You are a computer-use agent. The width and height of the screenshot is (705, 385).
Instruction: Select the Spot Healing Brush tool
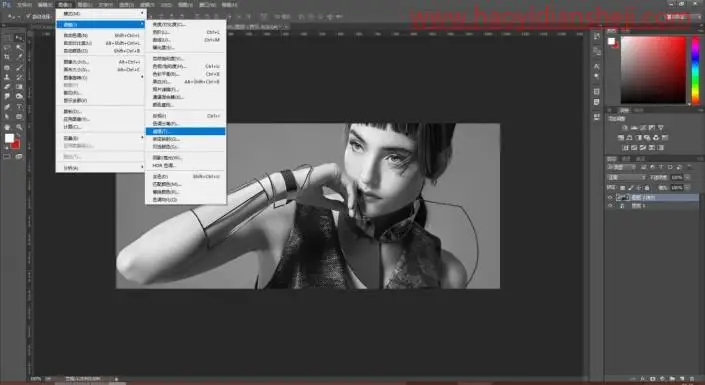click(7, 67)
